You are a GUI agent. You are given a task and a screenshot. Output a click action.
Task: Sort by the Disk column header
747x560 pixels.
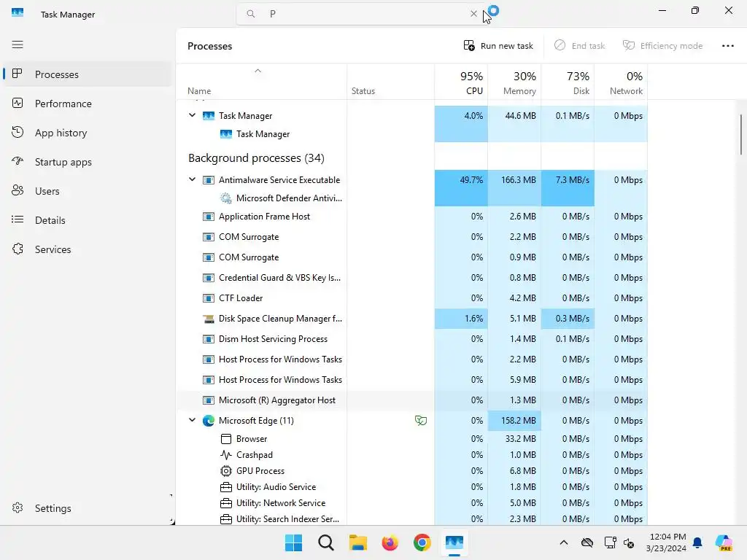click(x=568, y=82)
